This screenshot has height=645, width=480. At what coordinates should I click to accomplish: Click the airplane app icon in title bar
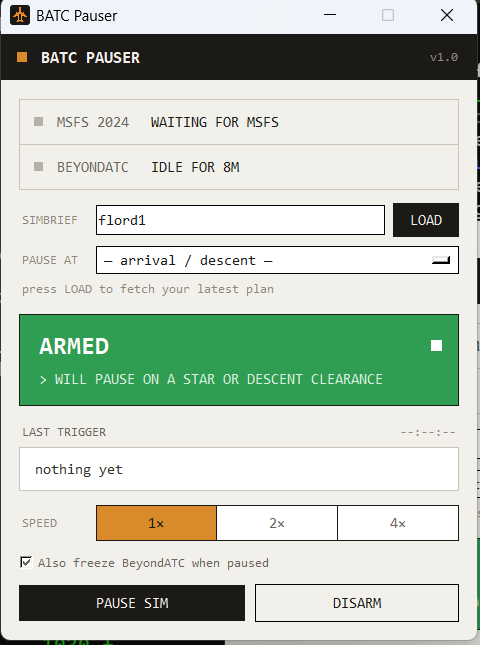click(x=20, y=16)
